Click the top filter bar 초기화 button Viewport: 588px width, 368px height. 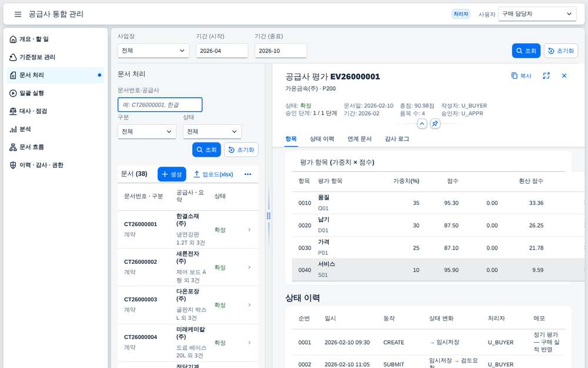click(561, 51)
